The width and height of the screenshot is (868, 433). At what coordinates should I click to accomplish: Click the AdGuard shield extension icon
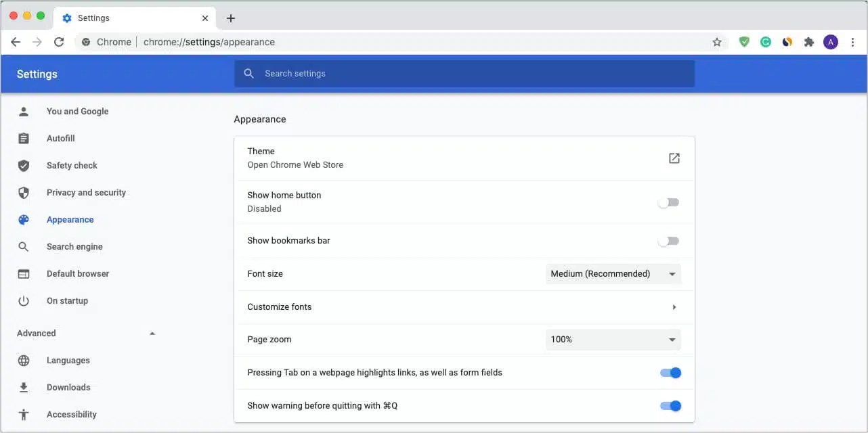tap(744, 41)
